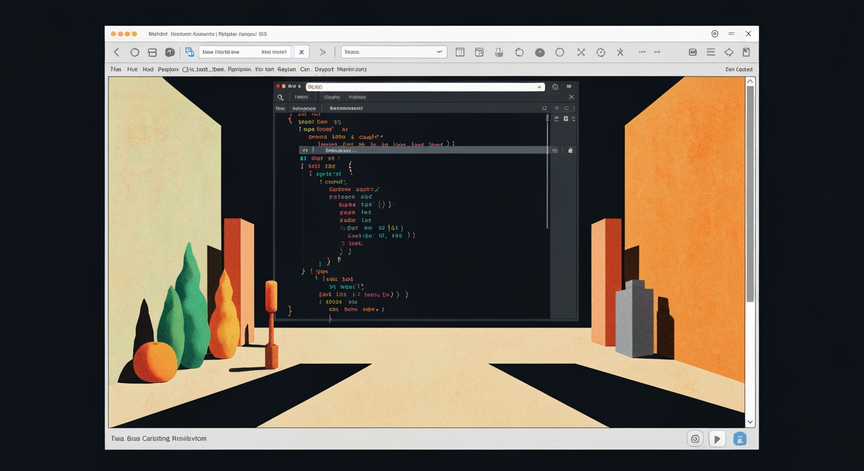
Task: Click the text at menu bar's right end
Action: pos(739,69)
